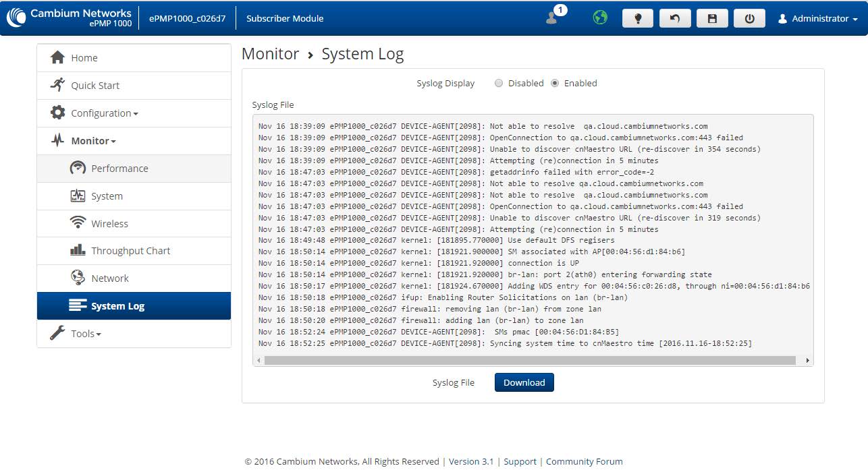Open the user notifications icon with badge 1
Screen dimensions: 868x470
[x=555, y=16]
